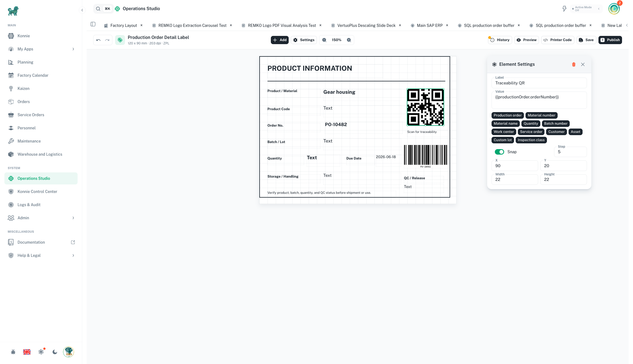The width and height of the screenshot is (633, 364).
Task: Zoom out with the magnifier minus icon
Action: (324, 40)
